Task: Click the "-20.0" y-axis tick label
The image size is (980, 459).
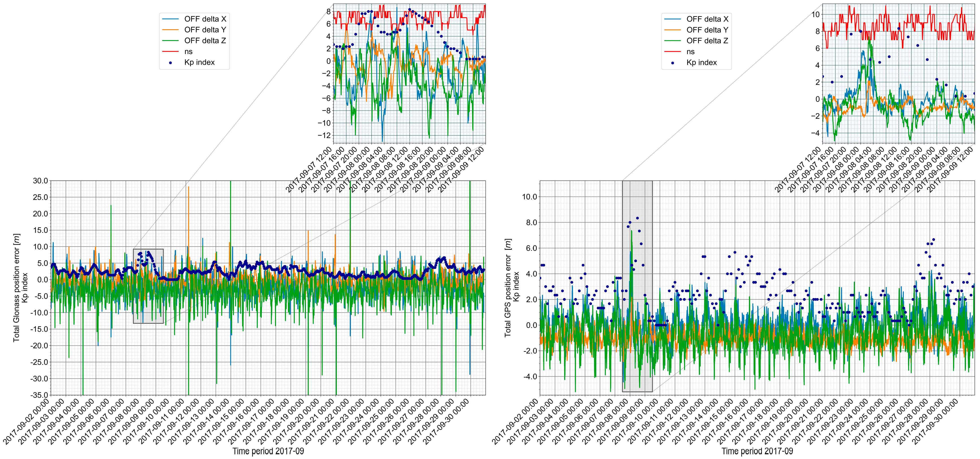Action: pos(39,346)
